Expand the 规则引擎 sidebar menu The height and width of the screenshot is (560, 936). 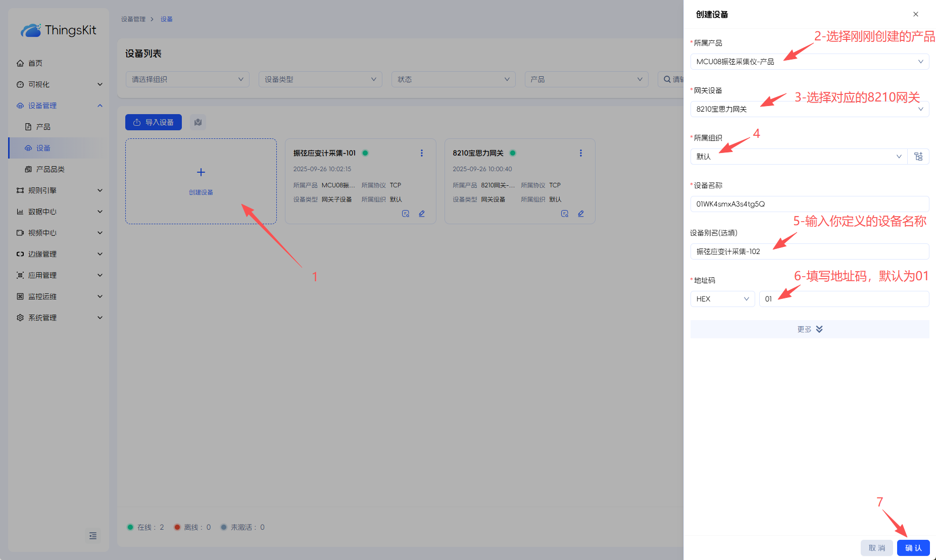tap(59, 190)
